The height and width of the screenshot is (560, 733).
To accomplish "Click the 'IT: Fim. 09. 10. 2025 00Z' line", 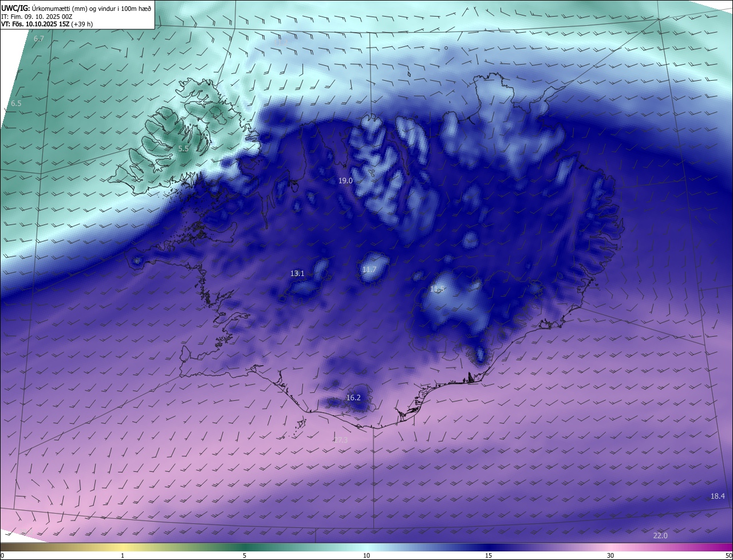I will [x=36, y=16].
